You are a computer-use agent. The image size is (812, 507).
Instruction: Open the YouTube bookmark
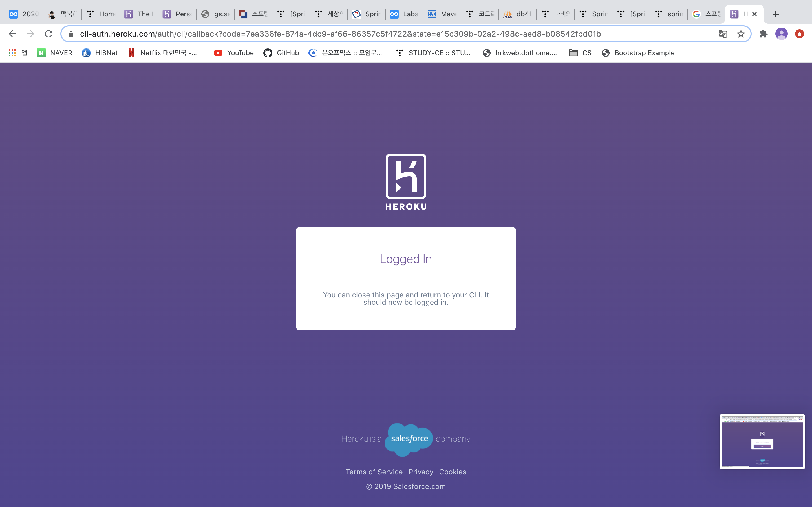click(234, 53)
